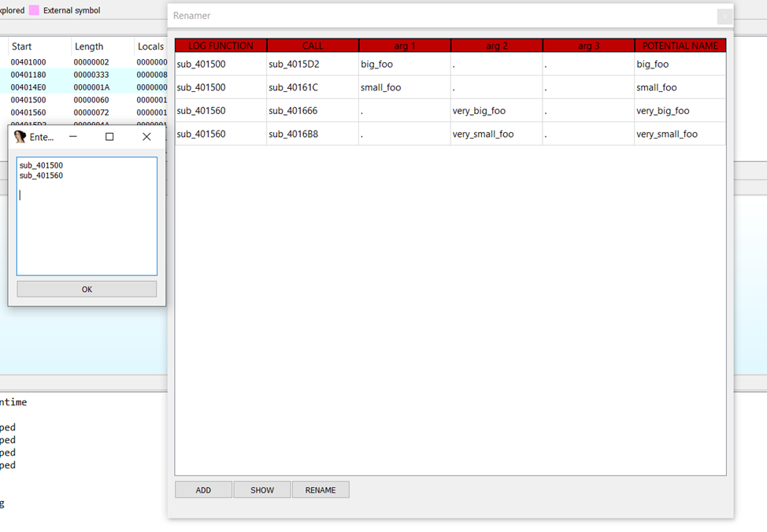
Task: Click the Locals column header in functions list
Action: click(150, 46)
